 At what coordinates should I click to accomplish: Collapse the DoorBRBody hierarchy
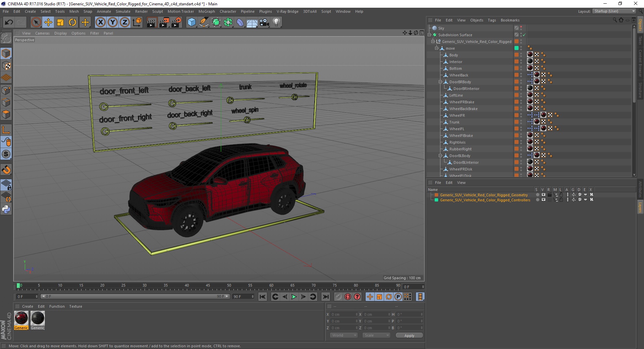440,82
